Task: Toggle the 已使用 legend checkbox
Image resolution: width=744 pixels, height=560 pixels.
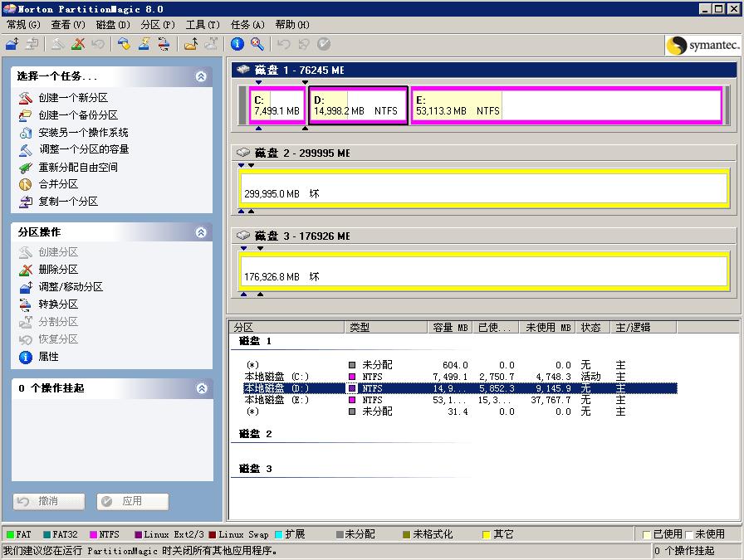Action: pos(646,534)
